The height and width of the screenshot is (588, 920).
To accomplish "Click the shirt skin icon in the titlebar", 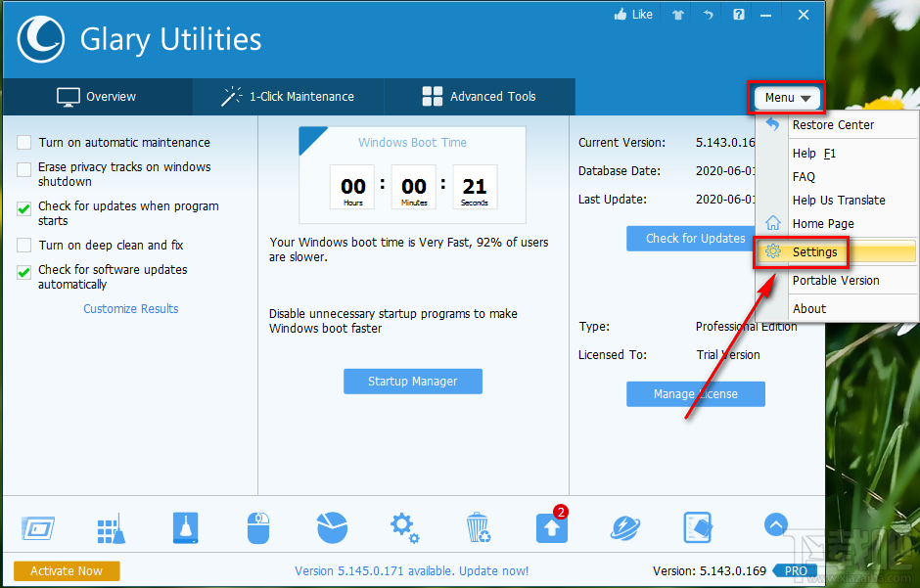I will coord(676,14).
